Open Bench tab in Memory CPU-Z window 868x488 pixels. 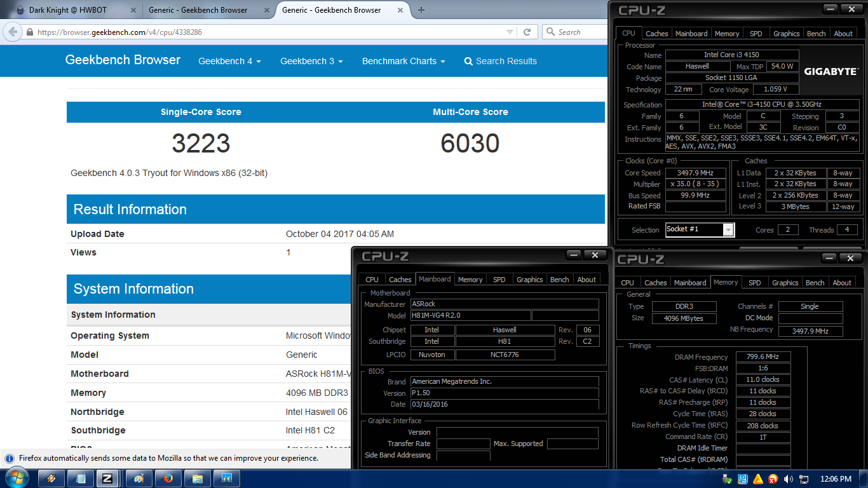pyautogui.click(x=815, y=283)
